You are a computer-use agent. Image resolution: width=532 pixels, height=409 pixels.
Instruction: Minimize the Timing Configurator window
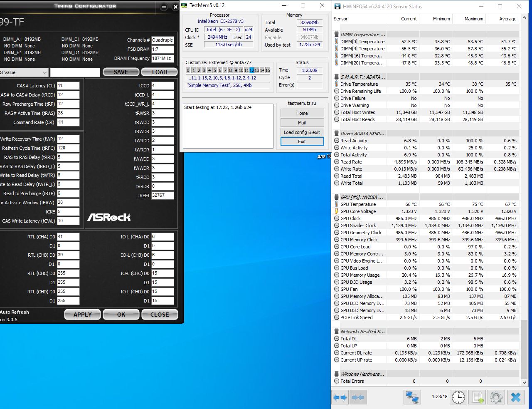coord(164,7)
